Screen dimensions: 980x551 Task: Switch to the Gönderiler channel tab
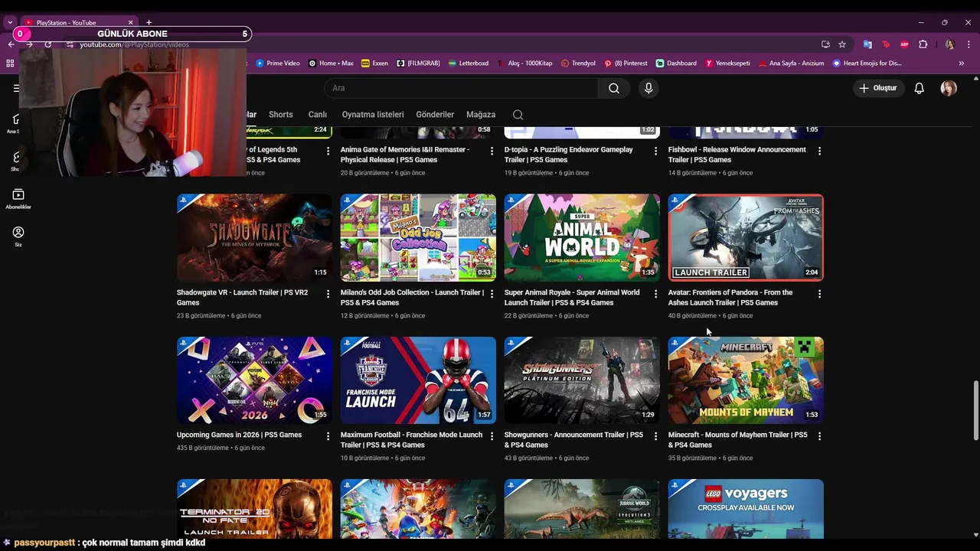click(435, 115)
